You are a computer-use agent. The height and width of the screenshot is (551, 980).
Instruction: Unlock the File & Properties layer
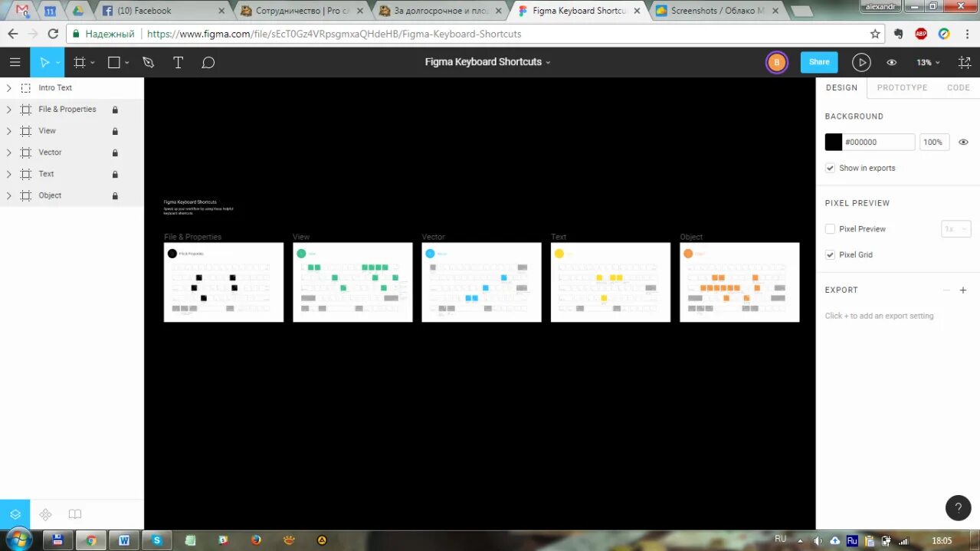click(x=115, y=110)
